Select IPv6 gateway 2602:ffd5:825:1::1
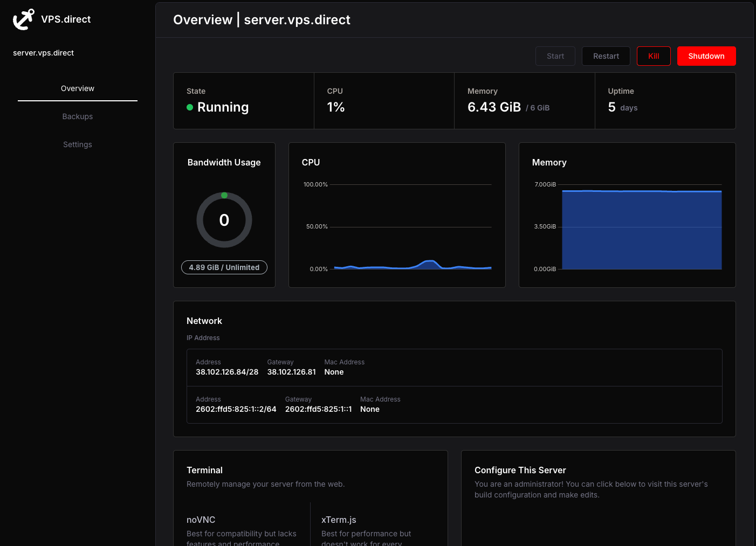This screenshot has width=756, height=546. point(319,409)
